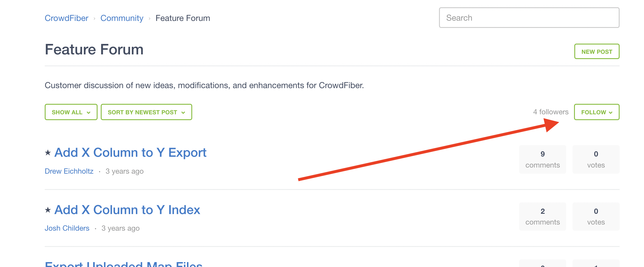644x267 pixels.
Task: Click the 2 comments box
Action: point(542,217)
